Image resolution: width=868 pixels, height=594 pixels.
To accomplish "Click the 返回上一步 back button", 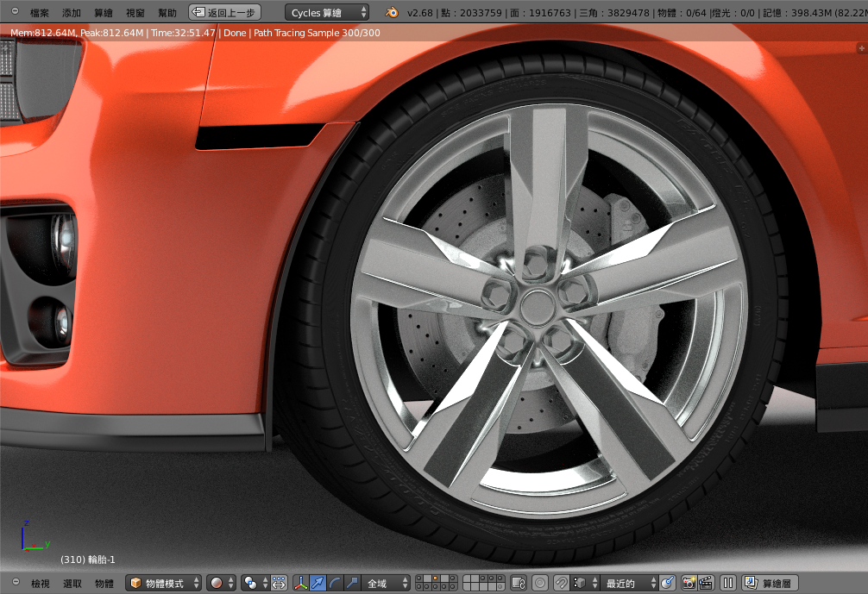I will coord(224,13).
